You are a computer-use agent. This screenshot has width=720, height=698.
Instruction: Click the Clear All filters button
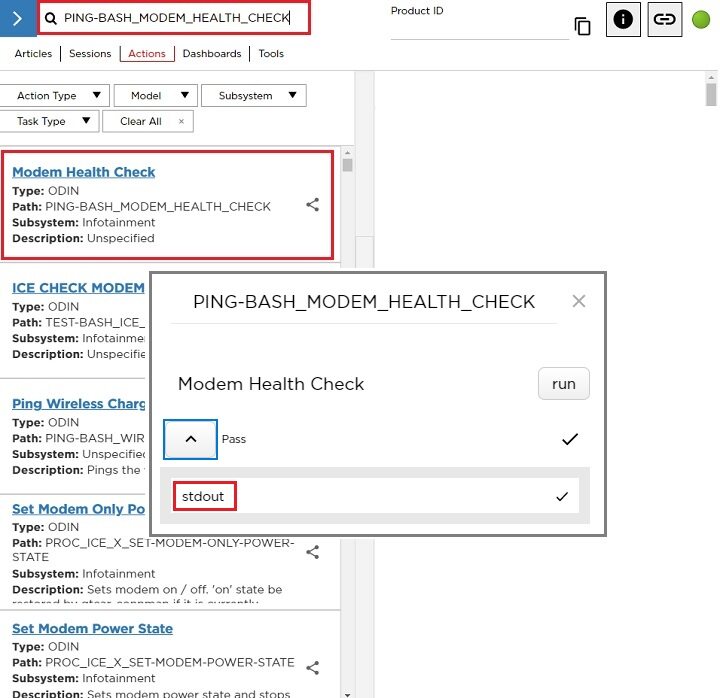[141, 121]
